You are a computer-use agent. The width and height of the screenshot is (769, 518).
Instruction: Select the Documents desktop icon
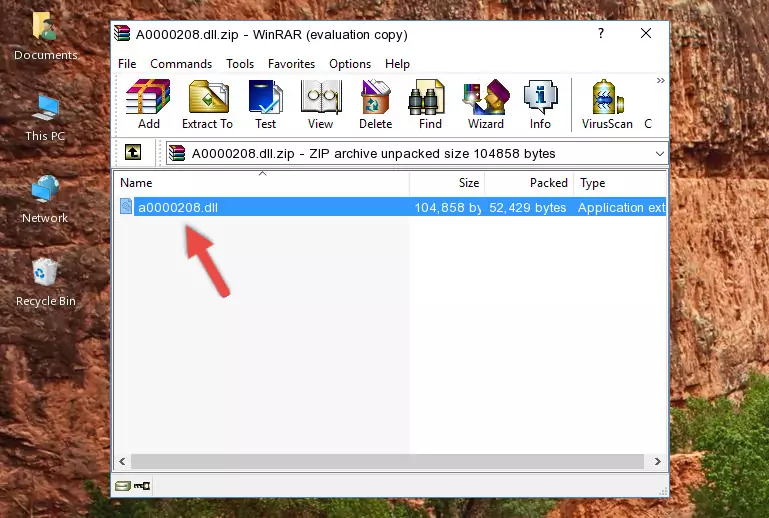(x=45, y=36)
